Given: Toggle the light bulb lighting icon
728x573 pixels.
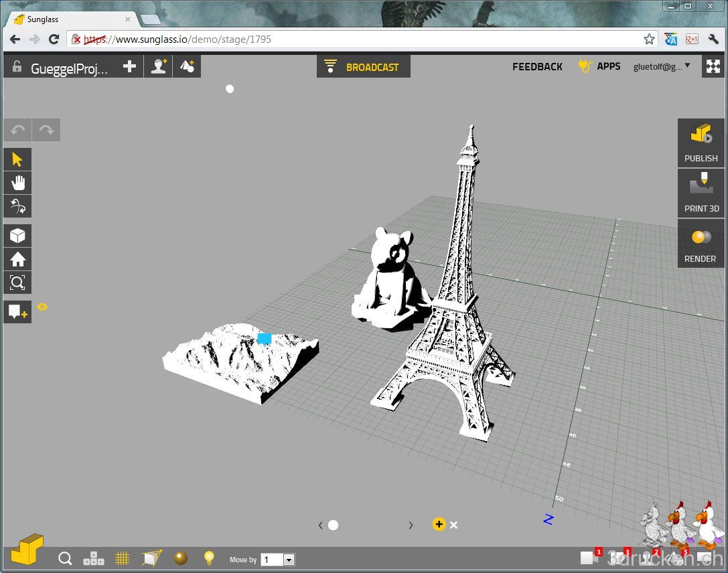Looking at the screenshot, I should pos(209,558).
